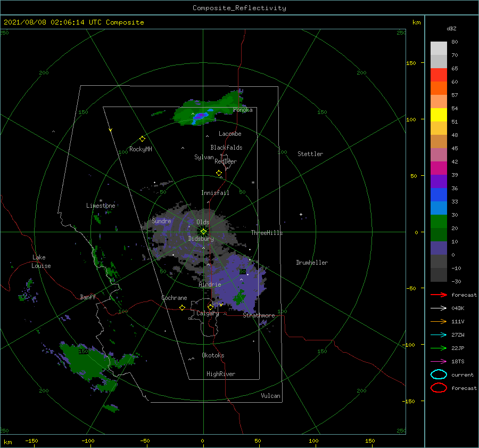Select the 39 dBZ purple swatch
The image size is (479, 448).
click(x=439, y=181)
